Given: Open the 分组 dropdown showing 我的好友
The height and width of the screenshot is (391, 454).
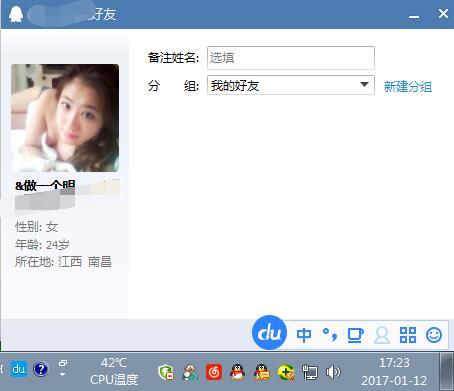Looking at the screenshot, I should pos(291,85).
